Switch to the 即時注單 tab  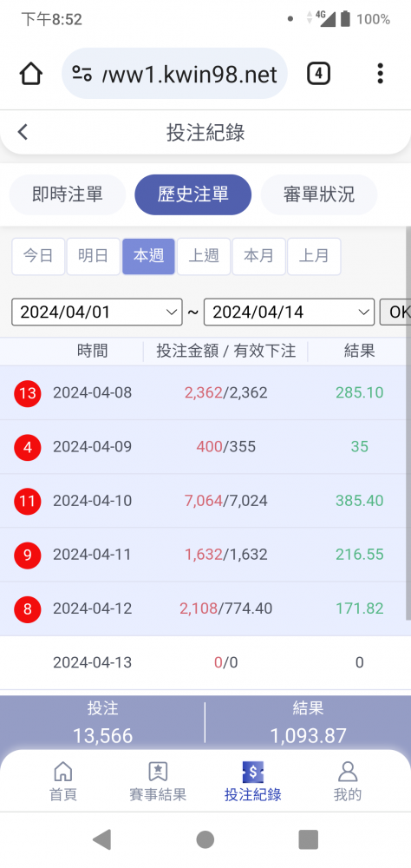(x=68, y=194)
